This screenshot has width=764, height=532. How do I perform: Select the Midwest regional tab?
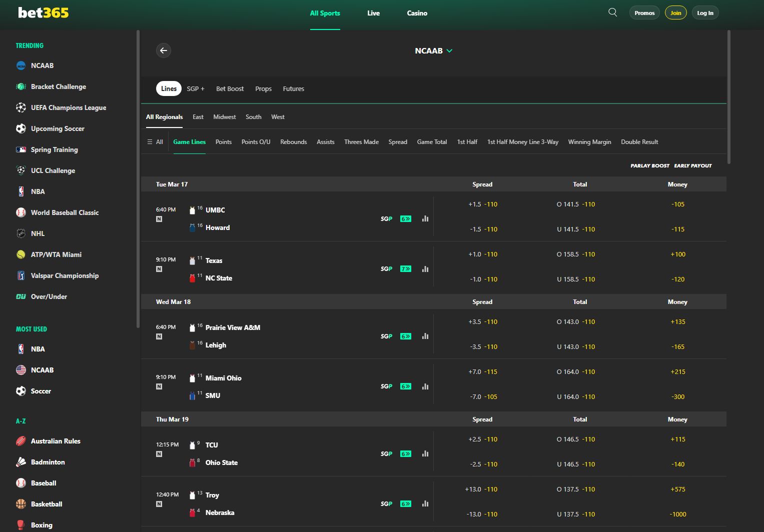(x=224, y=116)
